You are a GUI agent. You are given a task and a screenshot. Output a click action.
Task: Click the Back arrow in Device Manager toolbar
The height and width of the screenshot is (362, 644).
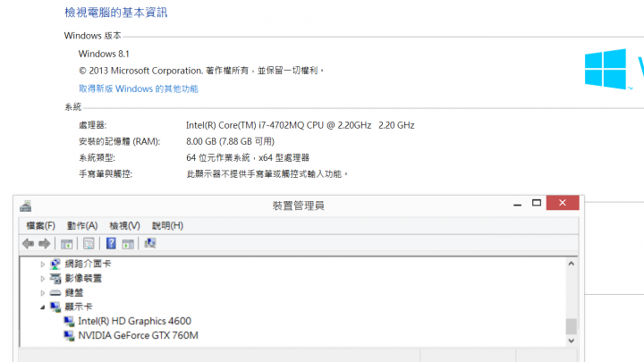tap(28, 244)
